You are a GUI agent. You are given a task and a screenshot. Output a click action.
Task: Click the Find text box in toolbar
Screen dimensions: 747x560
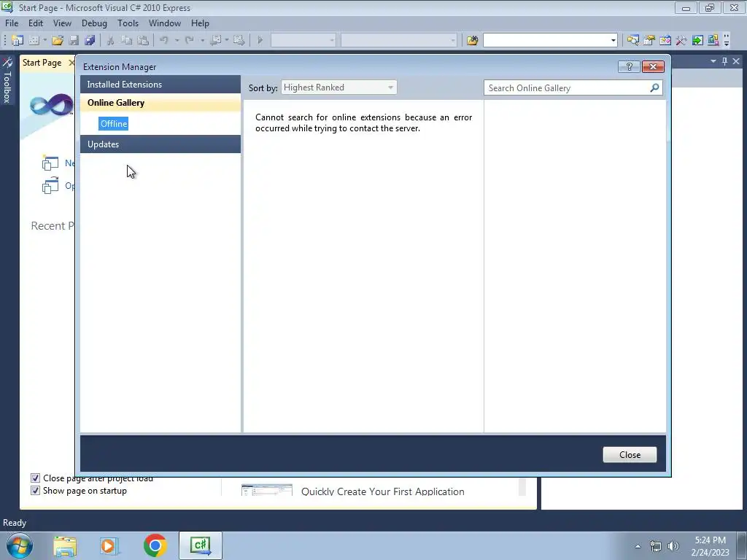click(x=546, y=41)
